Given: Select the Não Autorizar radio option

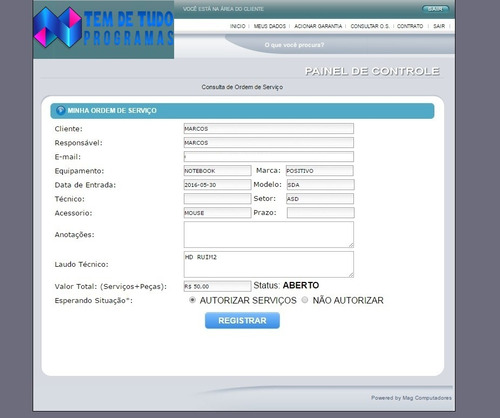Looking at the screenshot, I should click(x=305, y=300).
